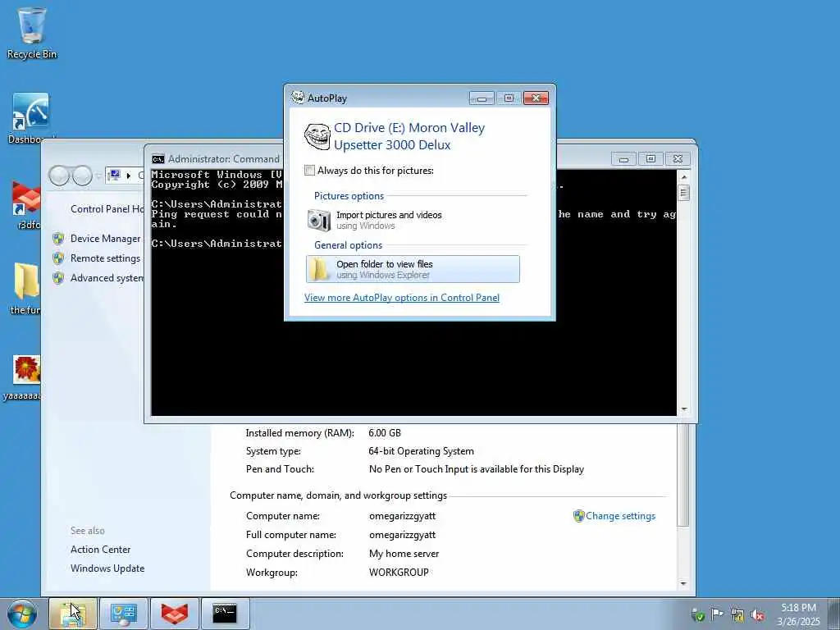Select the desktop folder starting with 'the fur'
This screenshot has width=840, height=630.
25,288
